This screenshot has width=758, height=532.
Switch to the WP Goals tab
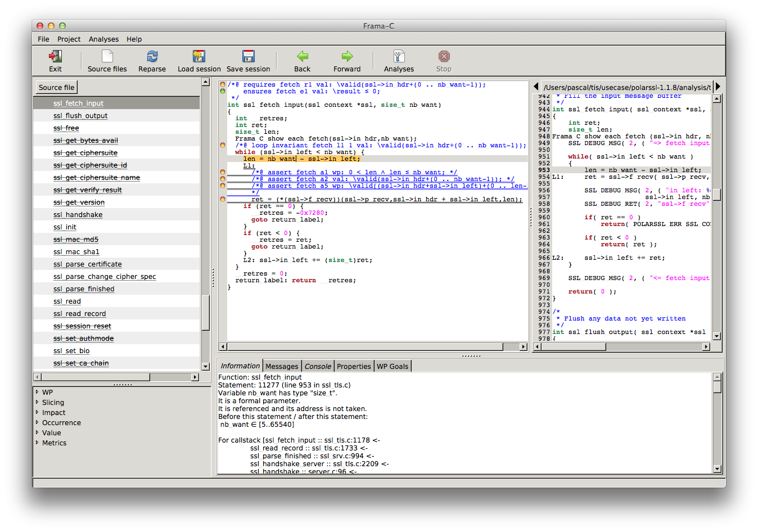(392, 366)
